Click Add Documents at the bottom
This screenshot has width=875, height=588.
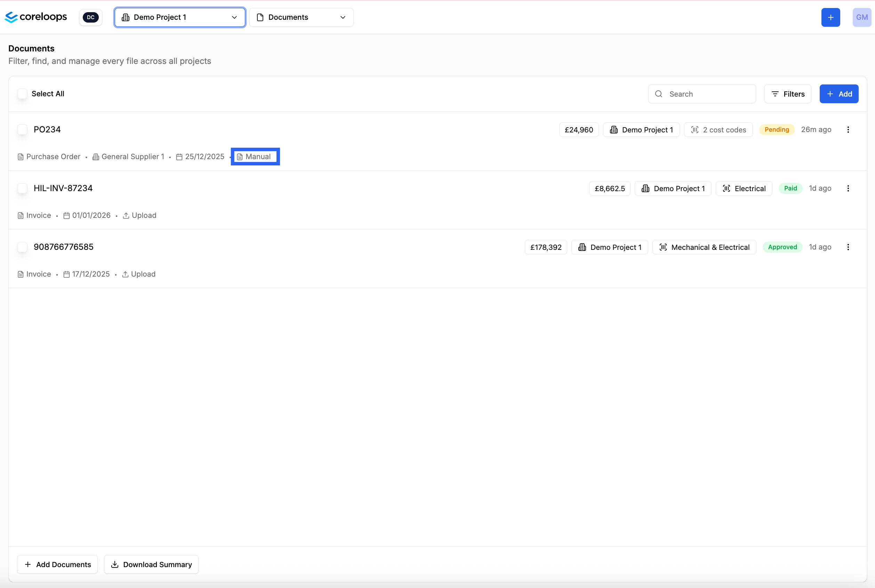57,564
